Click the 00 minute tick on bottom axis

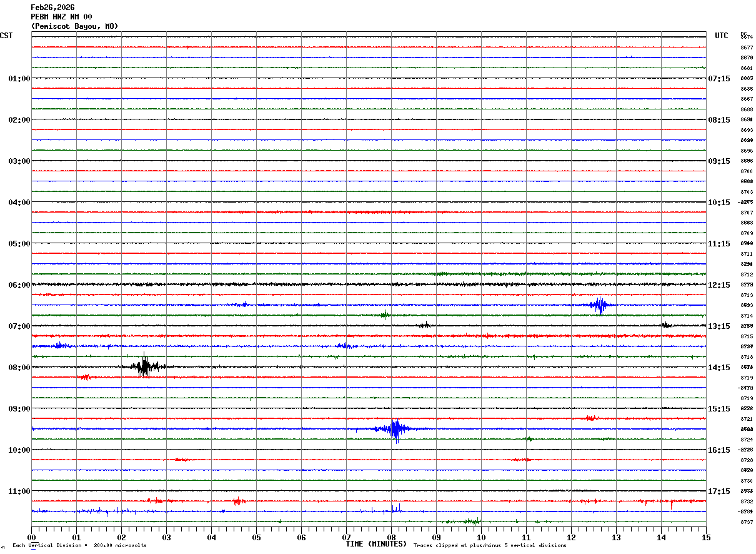(x=32, y=537)
